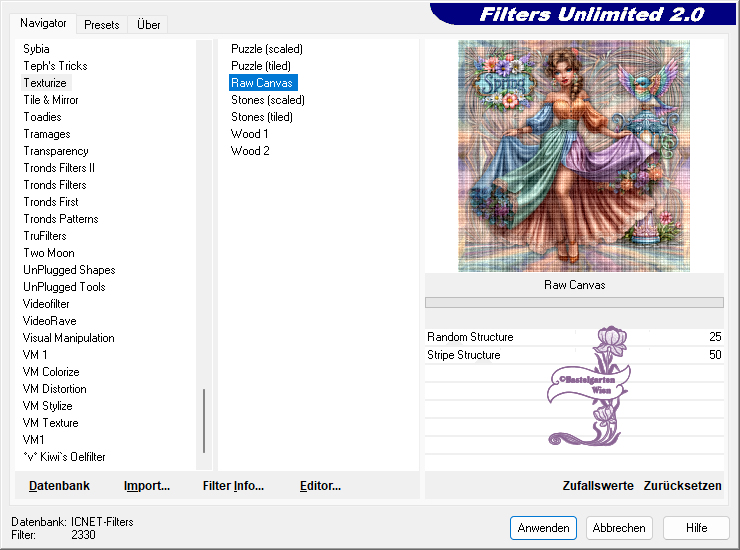Select Wood 1 filter effect
The width and height of the screenshot is (740, 550).
(x=249, y=134)
